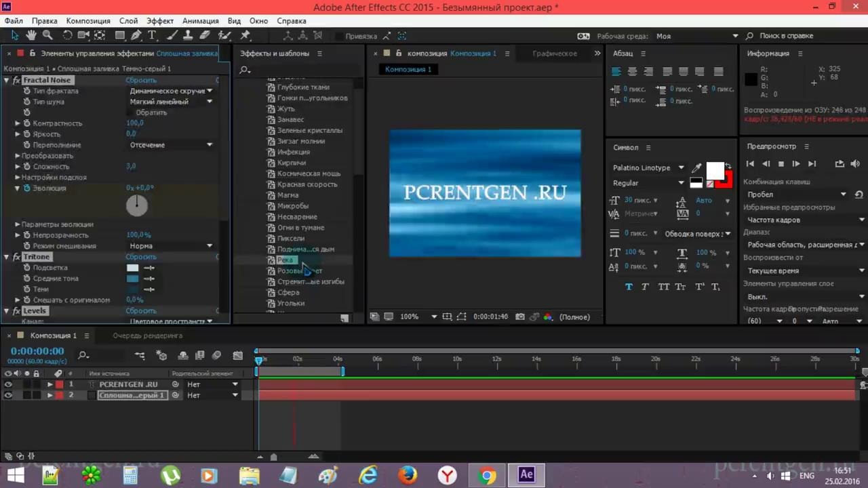868x488 pixels.
Task: Align paragraph text left
Action: (x=616, y=71)
